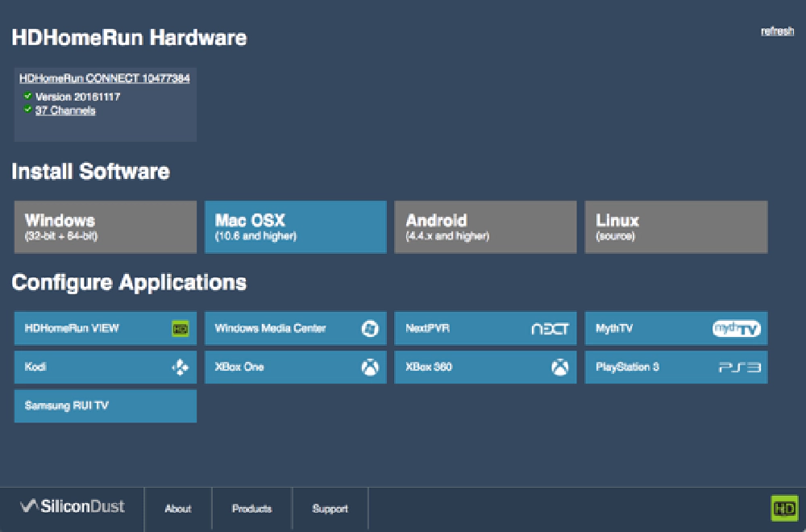Click the refresh link
806x532 pixels.
(777, 31)
